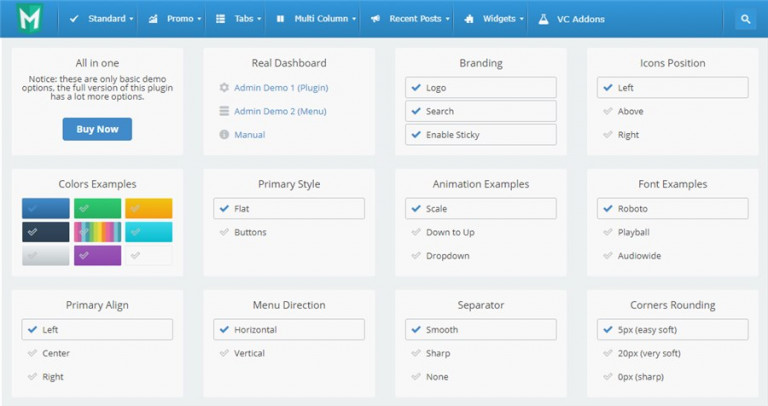Click the hamburger icon beside Admin Demo 2
The height and width of the screenshot is (406, 768).
point(224,111)
